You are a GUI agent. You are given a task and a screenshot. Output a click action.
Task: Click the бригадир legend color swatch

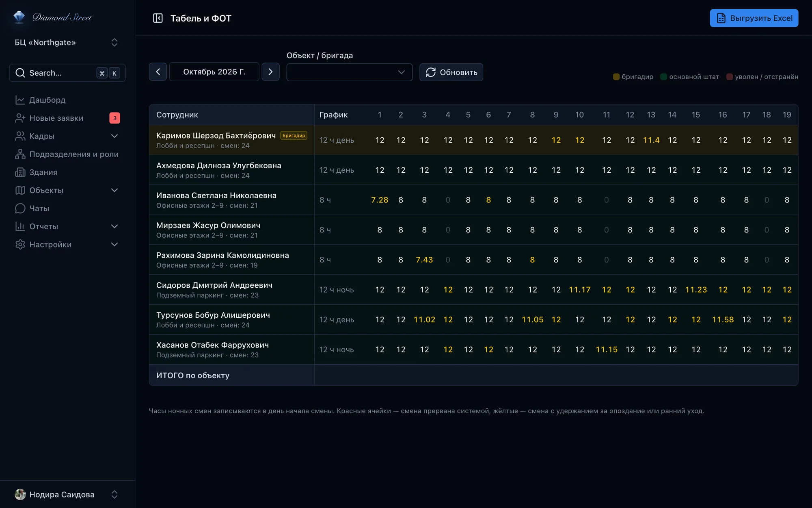tap(616, 77)
